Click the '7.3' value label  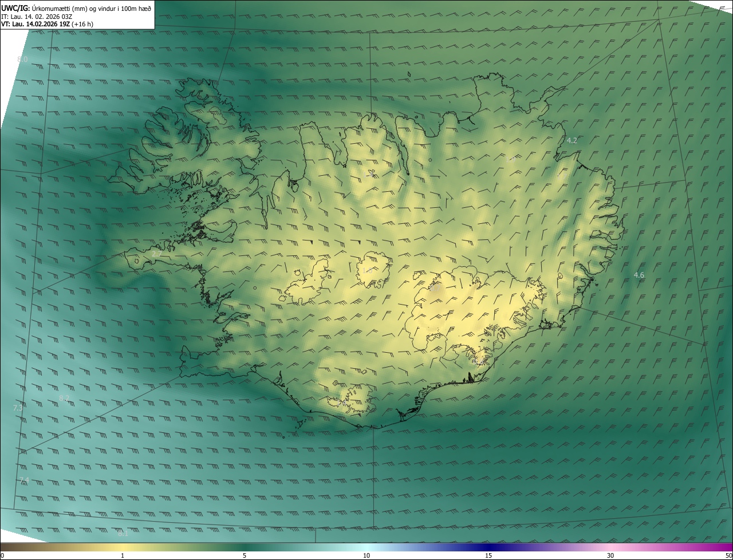(18, 408)
